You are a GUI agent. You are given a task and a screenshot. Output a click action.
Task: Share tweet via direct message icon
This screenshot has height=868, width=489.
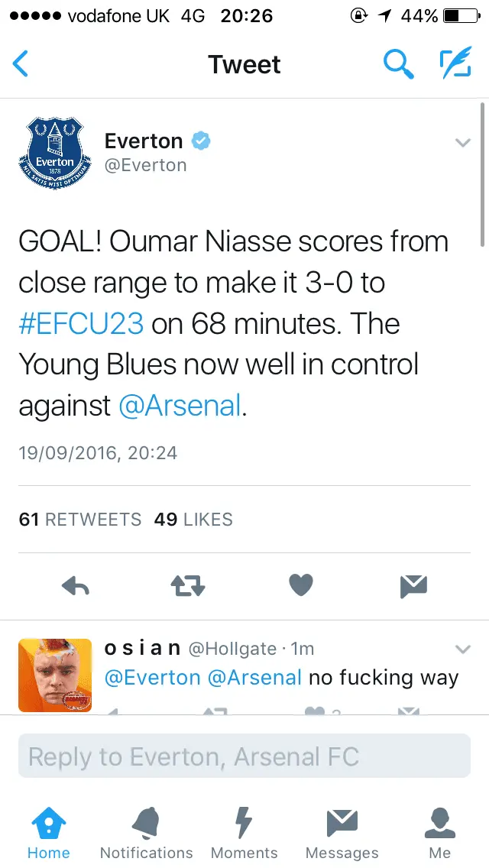coord(413,586)
